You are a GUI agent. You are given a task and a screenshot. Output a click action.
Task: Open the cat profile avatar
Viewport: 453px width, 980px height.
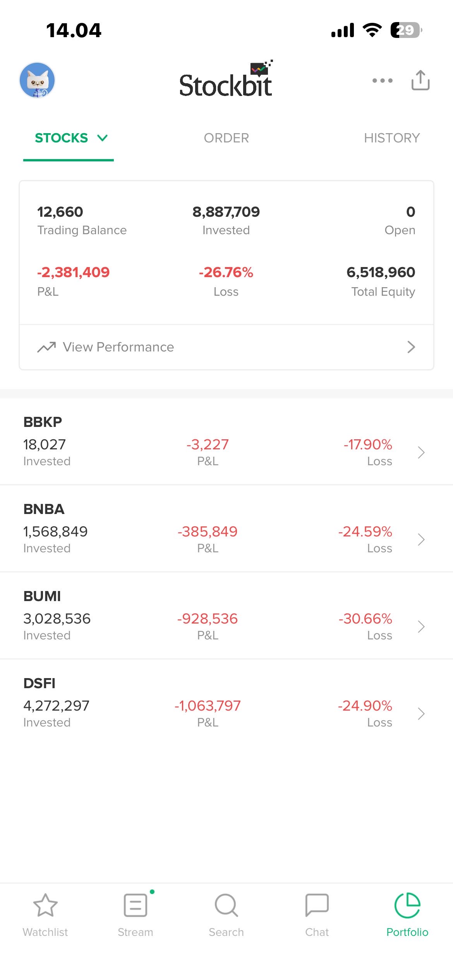[x=37, y=80]
